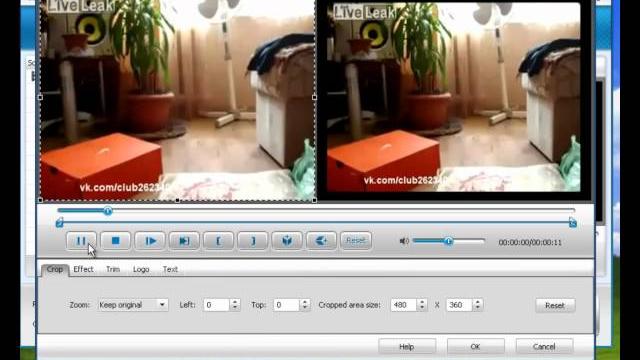
Task: Select the bottom-right corner crop handle
Action: click(x=314, y=200)
